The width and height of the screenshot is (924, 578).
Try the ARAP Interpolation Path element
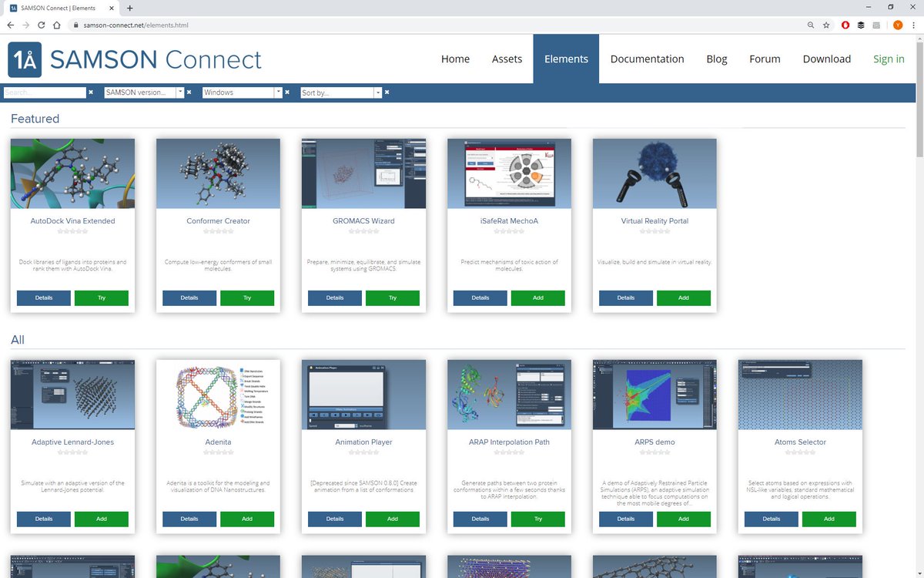pyautogui.click(x=538, y=519)
